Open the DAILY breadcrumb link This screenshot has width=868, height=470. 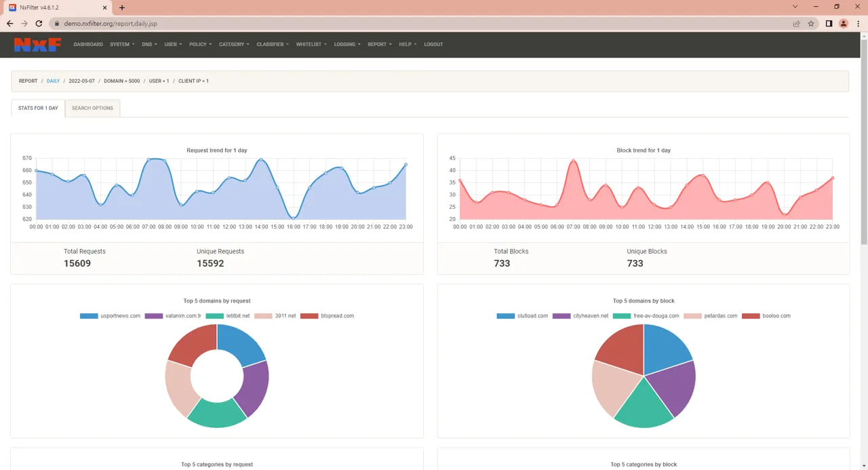(53, 81)
